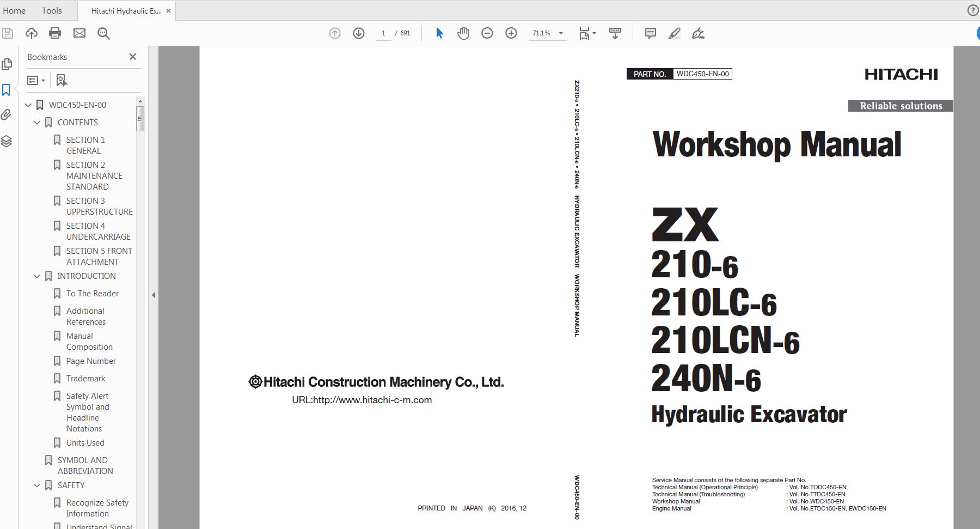Open the fit page options icon
The height and width of the screenshot is (529, 980).
click(x=587, y=33)
